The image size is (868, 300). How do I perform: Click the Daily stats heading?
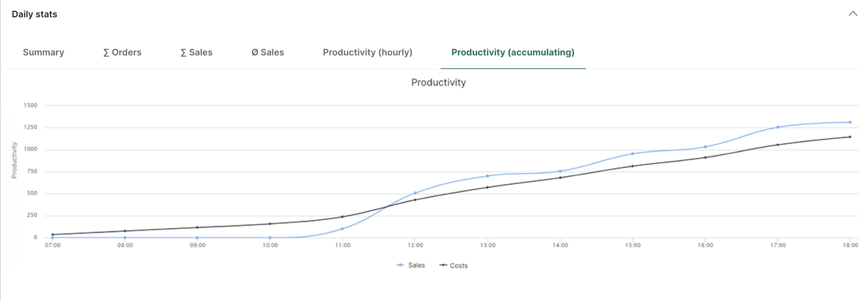coord(34,14)
